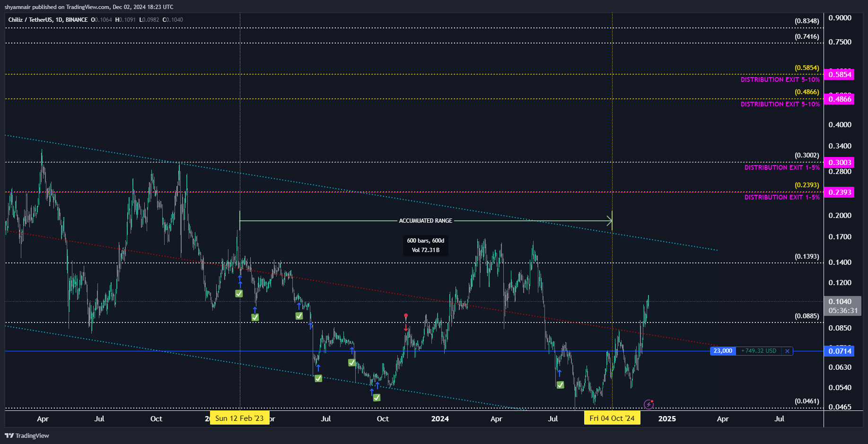Click the Fri 04 Oct '24 date marker
This screenshot has height=444, width=868.
(x=612, y=418)
